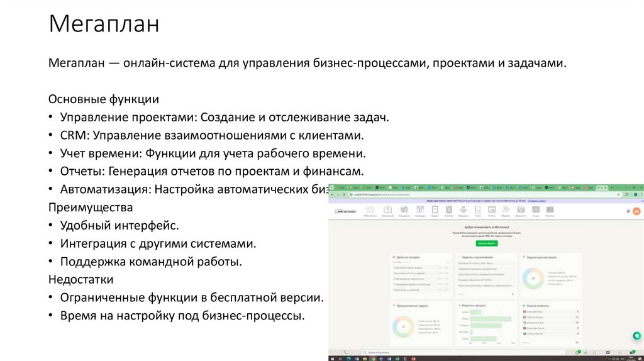Reload the page with the browser refresh icon
This screenshot has width=644, height=361.
[x=344, y=194]
